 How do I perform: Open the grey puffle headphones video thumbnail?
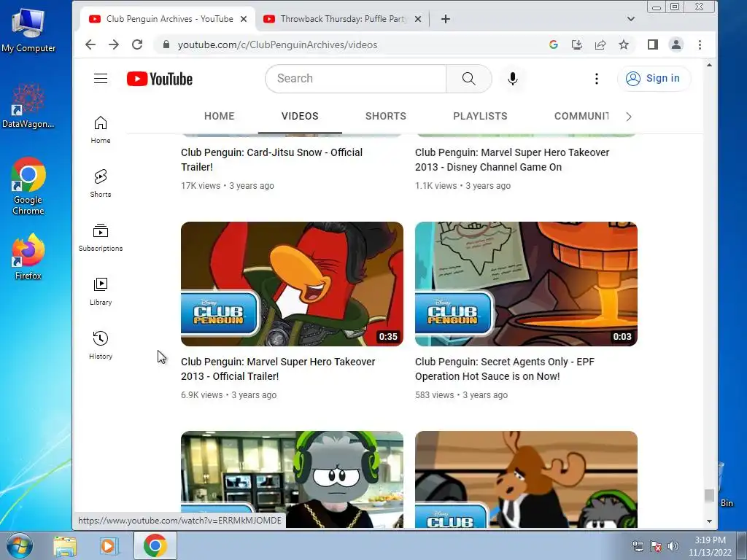pos(292,479)
